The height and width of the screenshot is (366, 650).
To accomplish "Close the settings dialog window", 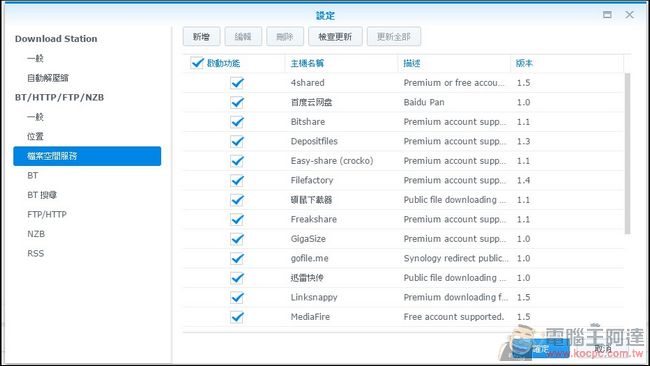I will tap(629, 15).
